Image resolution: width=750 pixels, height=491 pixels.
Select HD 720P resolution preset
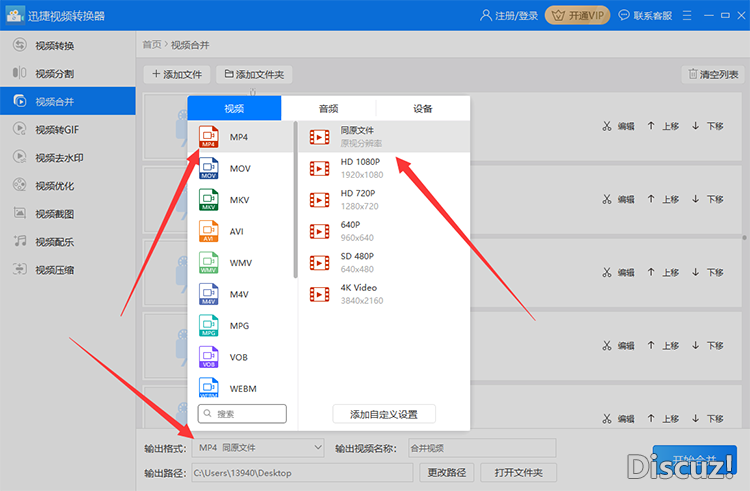point(385,200)
